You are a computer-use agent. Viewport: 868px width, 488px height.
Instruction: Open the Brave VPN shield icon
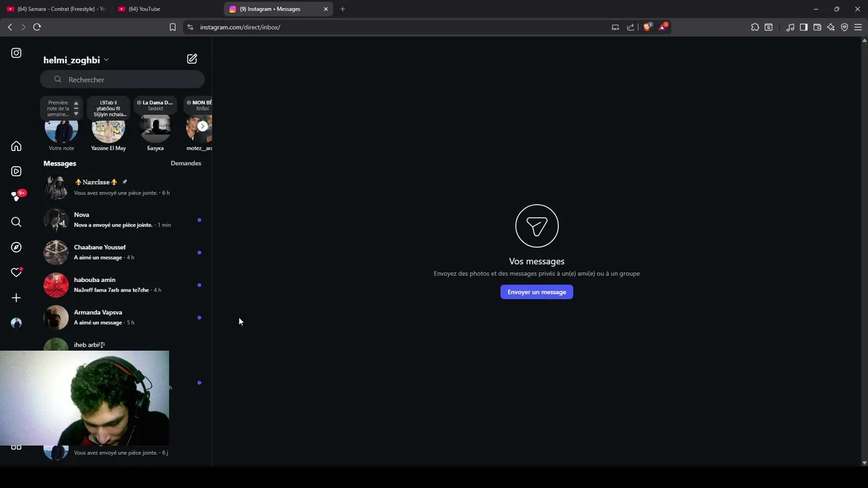(x=844, y=27)
